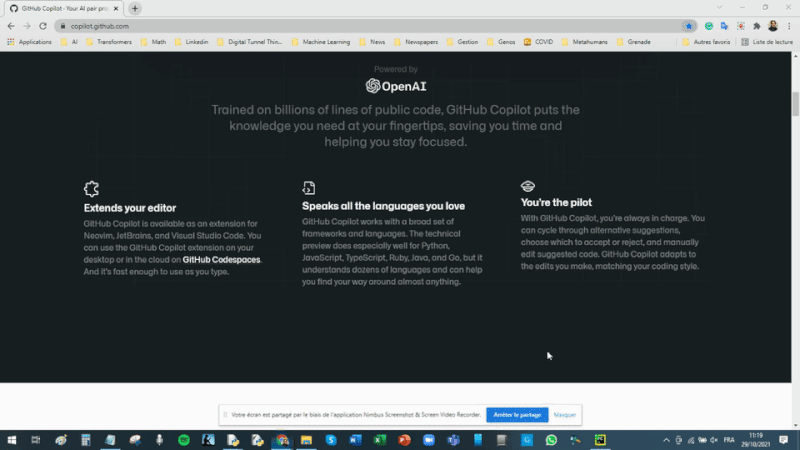Viewport: 800px width, 450px height.
Task: Open the taskbar clock showing 11:19
Action: click(x=756, y=440)
